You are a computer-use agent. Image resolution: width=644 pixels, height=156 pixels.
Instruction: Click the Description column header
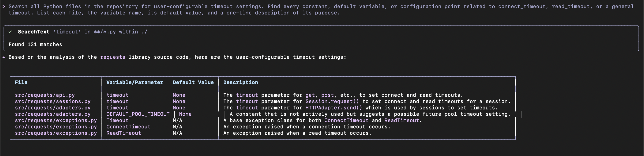(241, 82)
